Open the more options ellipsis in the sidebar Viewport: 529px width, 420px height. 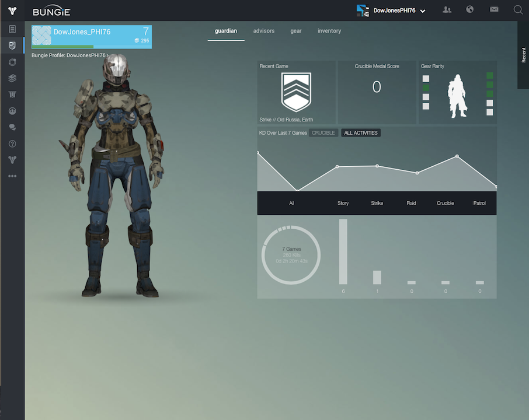point(12,176)
